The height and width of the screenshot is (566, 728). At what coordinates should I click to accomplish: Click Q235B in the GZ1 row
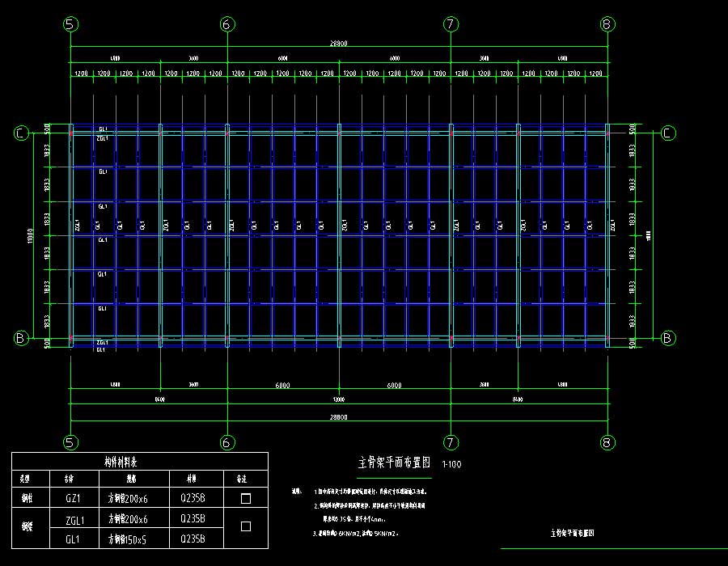click(193, 498)
